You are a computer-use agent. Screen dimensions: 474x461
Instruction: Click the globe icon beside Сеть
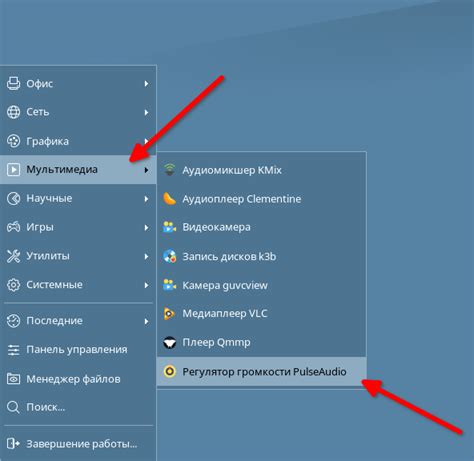[13, 112]
